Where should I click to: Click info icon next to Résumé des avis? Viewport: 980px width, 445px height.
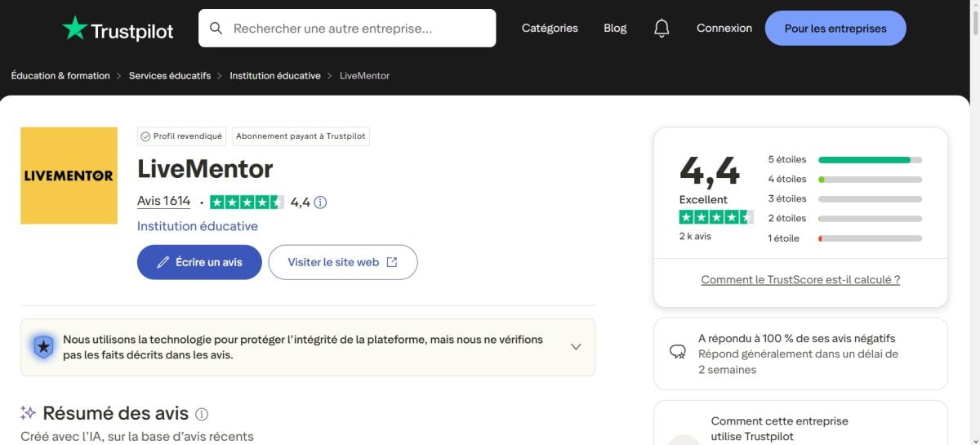tap(202, 414)
